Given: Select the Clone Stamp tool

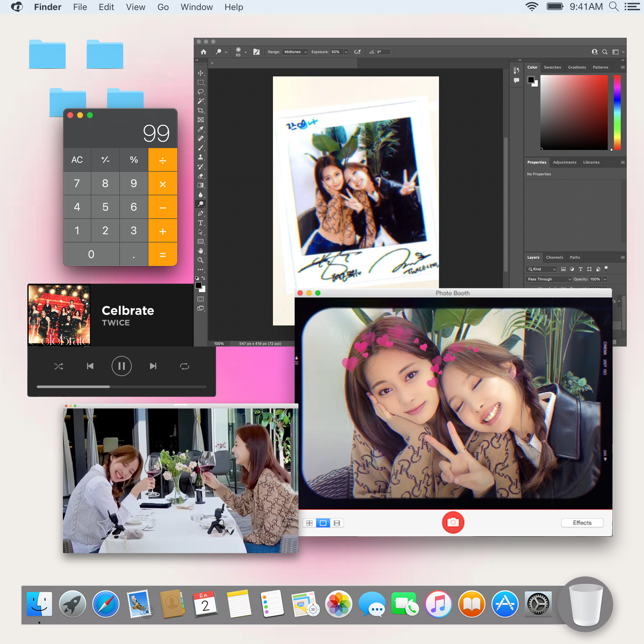Looking at the screenshot, I should coord(200,157).
